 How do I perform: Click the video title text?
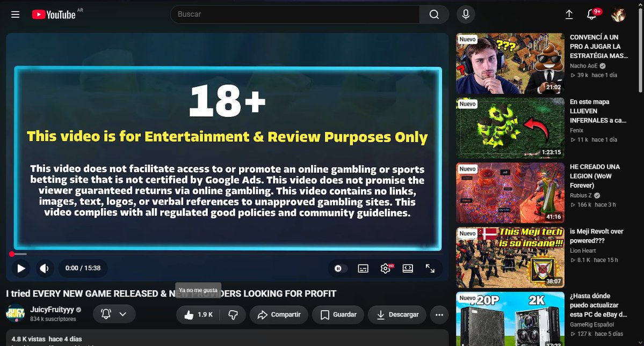pos(171,293)
